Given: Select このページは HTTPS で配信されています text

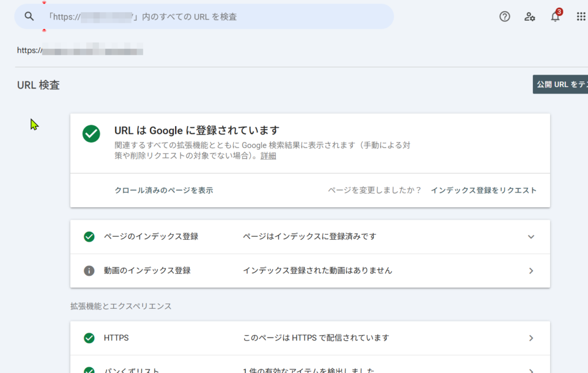Looking at the screenshot, I should (316, 338).
